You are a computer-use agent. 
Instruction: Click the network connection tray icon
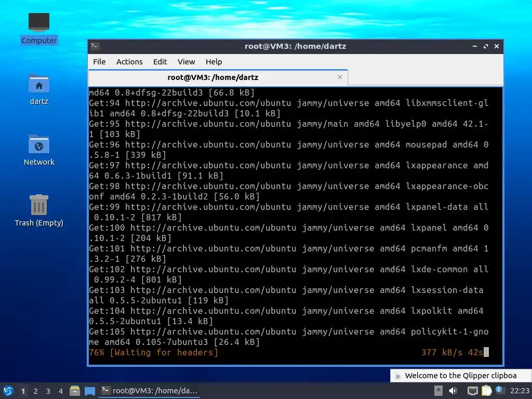(x=472, y=391)
